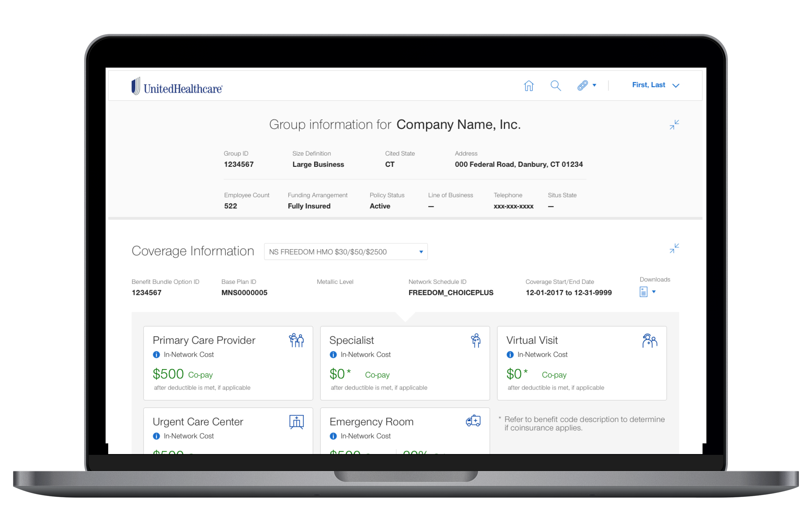Click the Active policy status
812x511 pixels.
(x=380, y=206)
